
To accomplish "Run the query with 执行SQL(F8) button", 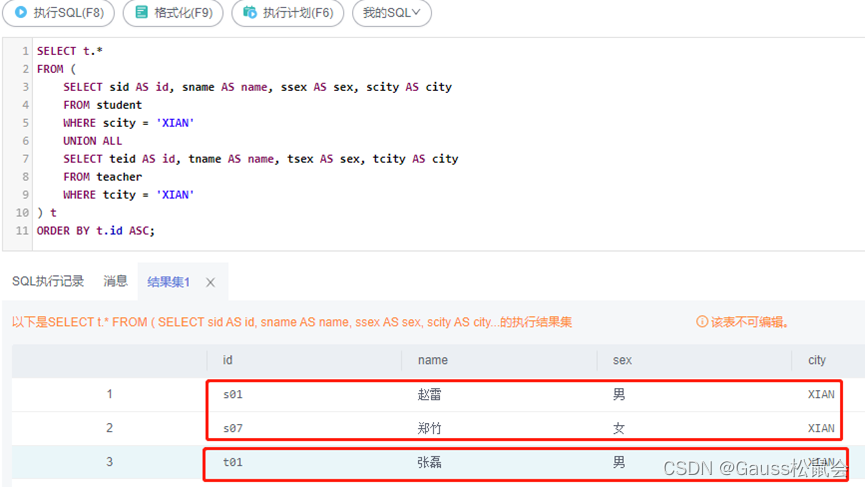I will [58, 13].
